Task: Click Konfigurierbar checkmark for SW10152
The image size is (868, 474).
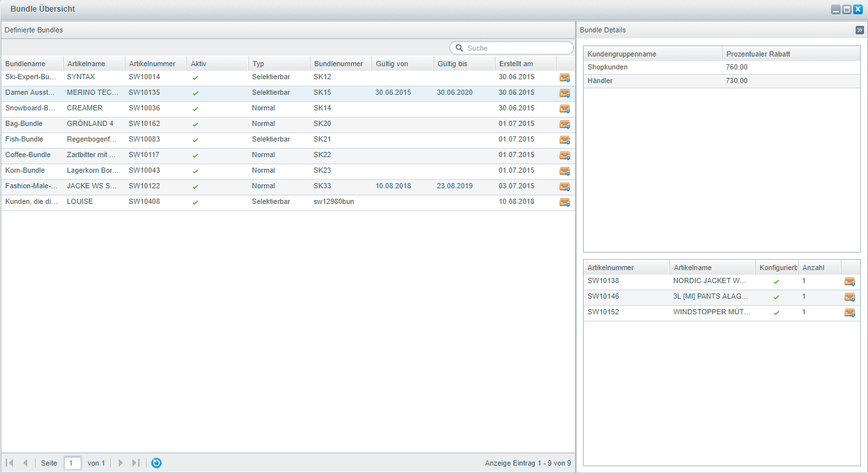Action: [776, 312]
